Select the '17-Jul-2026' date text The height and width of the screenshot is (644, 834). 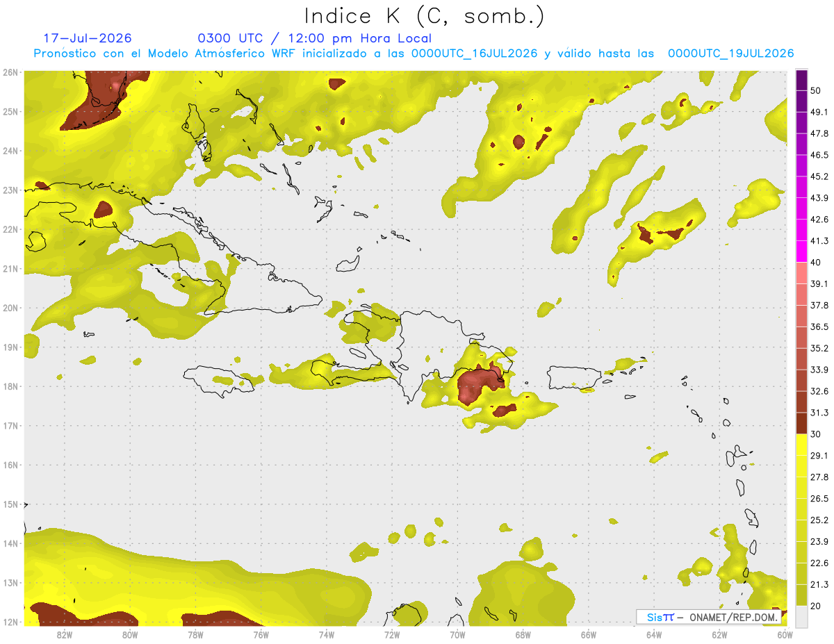point(88,38)
